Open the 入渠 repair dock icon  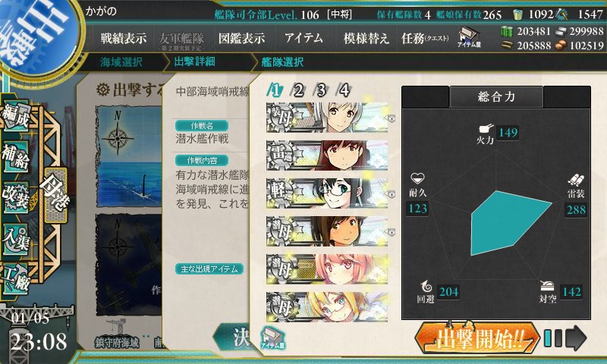(x=15, y=239)
